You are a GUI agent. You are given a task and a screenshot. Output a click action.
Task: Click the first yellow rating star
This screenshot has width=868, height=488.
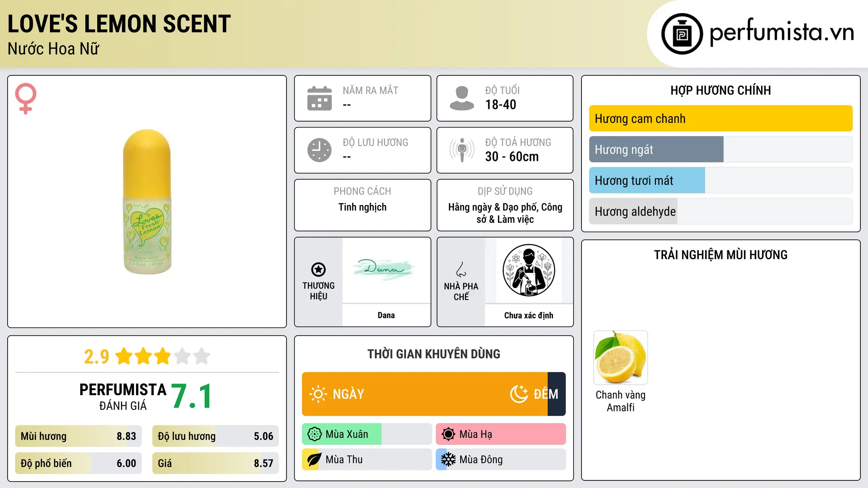tap(124, 356)
